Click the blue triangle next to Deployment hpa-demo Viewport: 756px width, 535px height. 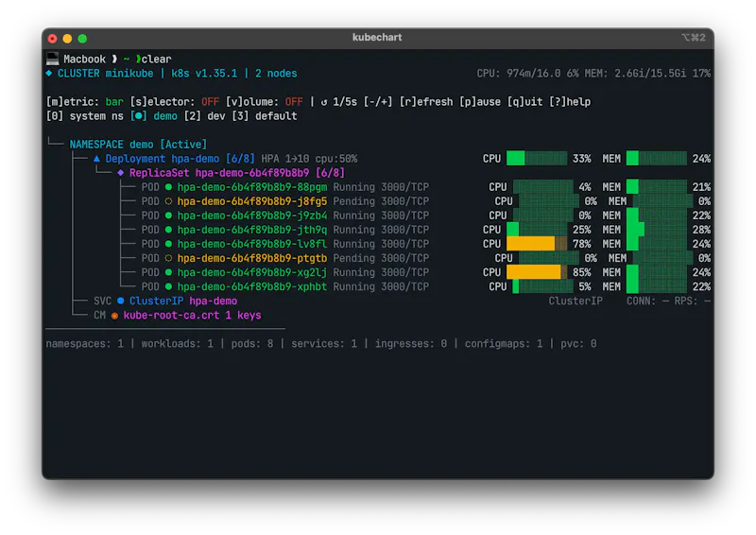click(97, 158)
